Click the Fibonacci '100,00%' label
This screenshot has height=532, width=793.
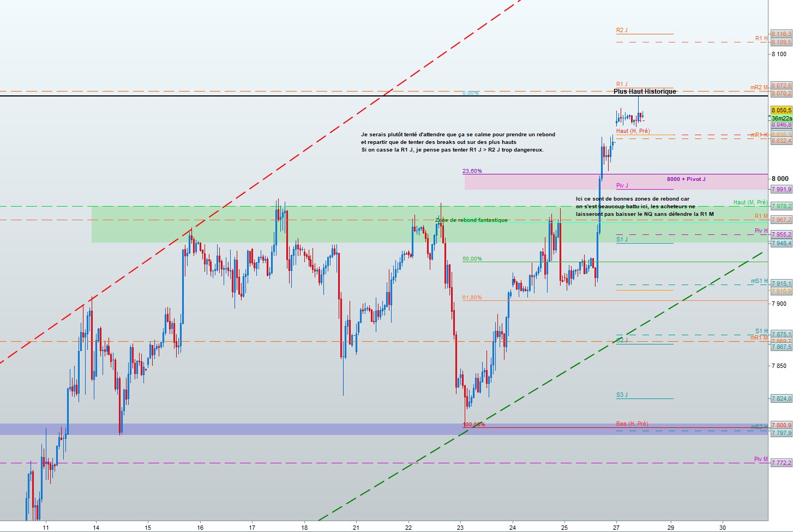pos(474,424)
